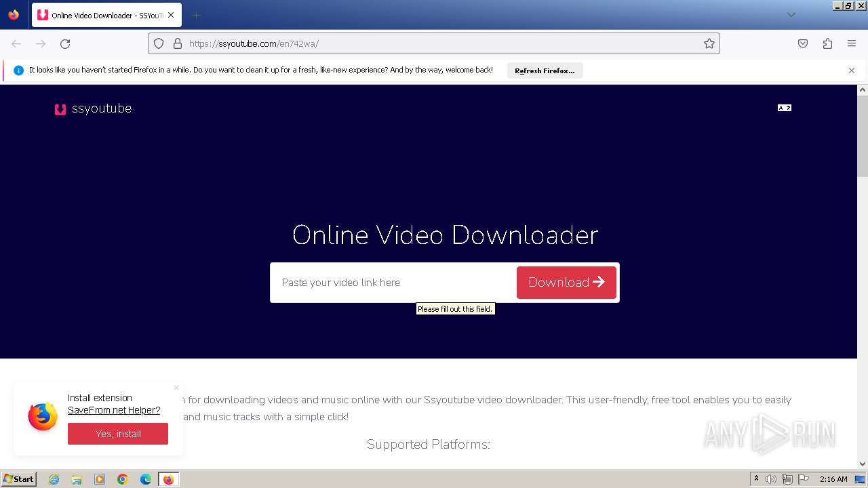Image resolution: width=868 pixels, height=488 pixels.
Task: Click the Refresh Firefox button
Action: (545, 70)
